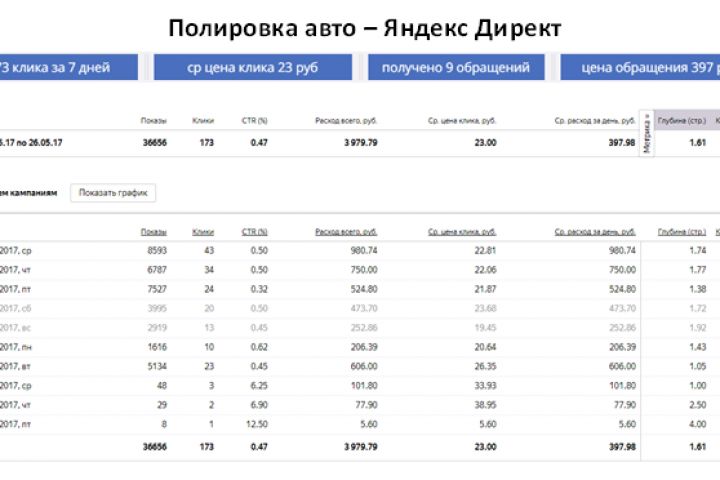Sort by underlined Ср. цена клика header
The height and width of the screenshot is (480, 720).
(x=462, y=232)
